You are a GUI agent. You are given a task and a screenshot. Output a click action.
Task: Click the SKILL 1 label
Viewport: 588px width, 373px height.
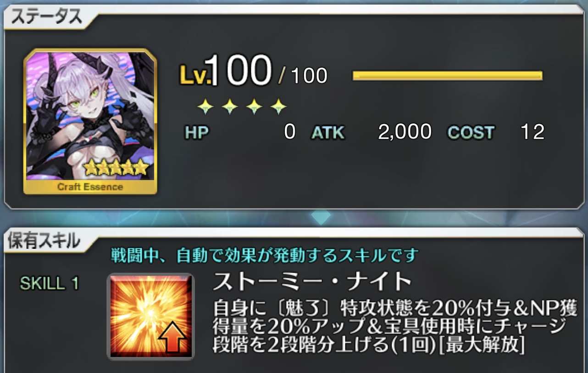pos(50,284)
